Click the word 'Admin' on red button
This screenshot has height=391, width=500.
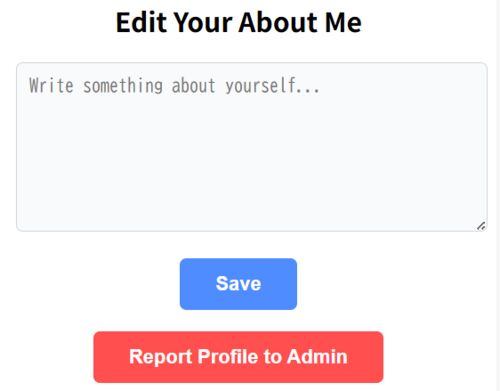tap(317, 356)
